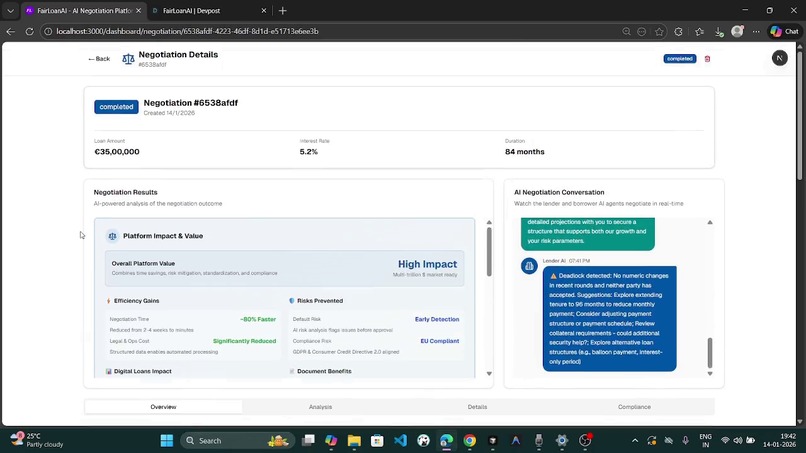Click the zoom magnifier icon in address bar
The height and width of the screenshot is (453, 806).
[x=626, y=31]
